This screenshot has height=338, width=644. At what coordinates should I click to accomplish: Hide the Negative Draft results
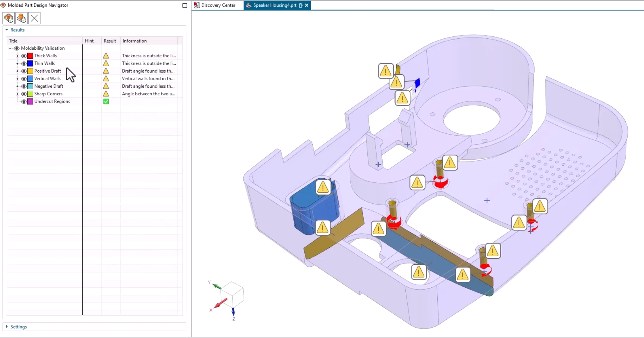pyautogui.click(x=24, y=86)
